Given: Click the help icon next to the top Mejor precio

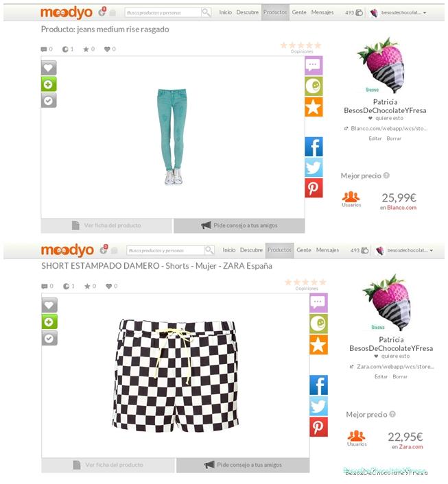Looking at the screenshot, I should [386, 176].
